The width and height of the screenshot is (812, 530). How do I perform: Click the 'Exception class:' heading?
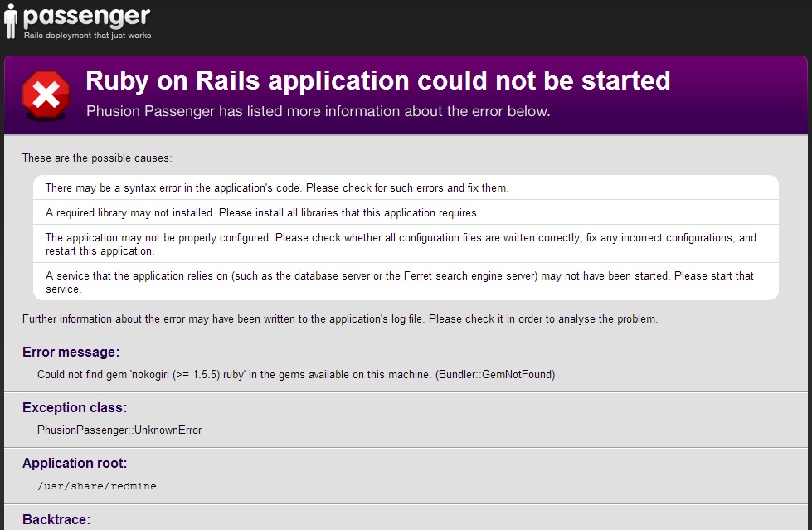(75, 408)
